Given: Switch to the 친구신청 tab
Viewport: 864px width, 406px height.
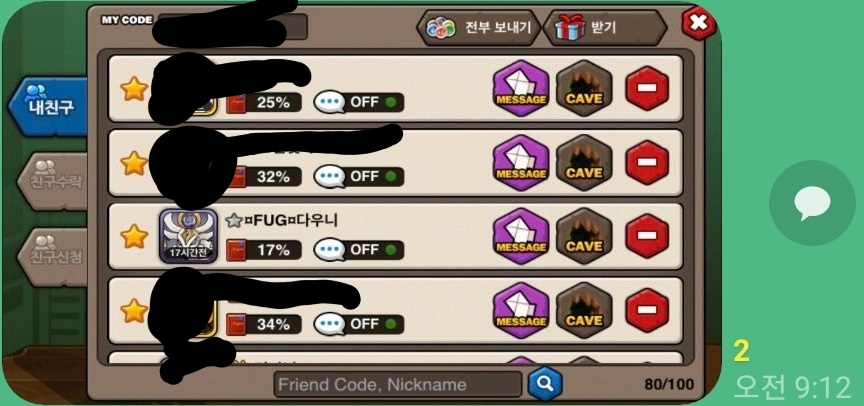Looking at the screenshot, I should [52, 256].
